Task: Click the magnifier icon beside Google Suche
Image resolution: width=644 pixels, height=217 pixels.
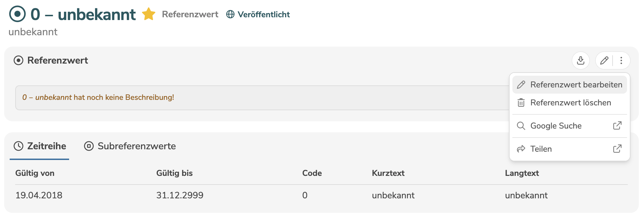Action: pos(521,126)
